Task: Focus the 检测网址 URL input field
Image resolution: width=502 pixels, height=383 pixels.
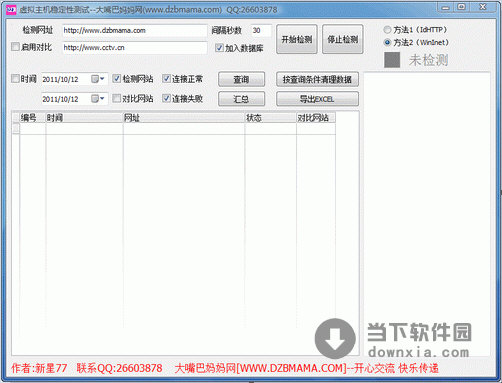Action: pyautogui.click(x=135, y=31)
